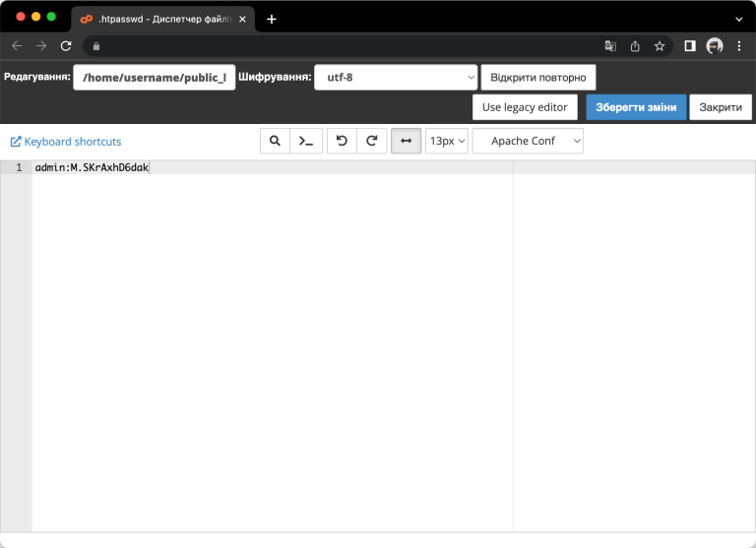
Task: Redo the last edit
Action: tap(371, 141)
